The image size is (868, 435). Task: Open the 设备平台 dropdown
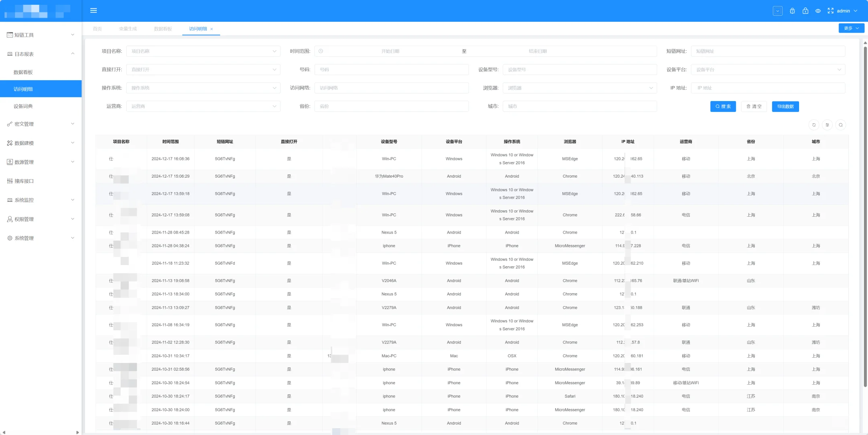coord(768,70)
